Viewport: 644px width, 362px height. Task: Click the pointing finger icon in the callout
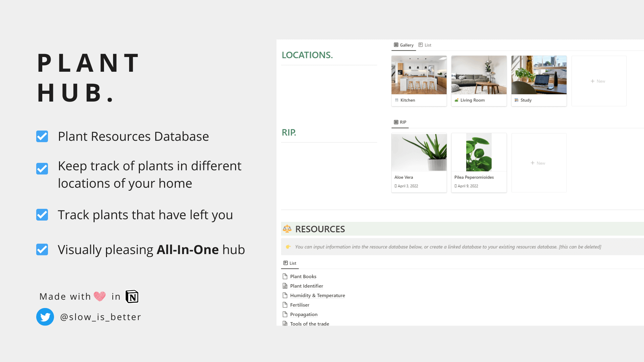pos(288,247)
